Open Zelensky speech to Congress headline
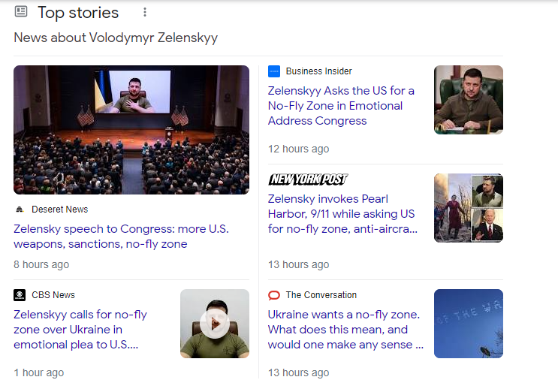This screenshot has width=558, height=392. (x=122, y=237)
